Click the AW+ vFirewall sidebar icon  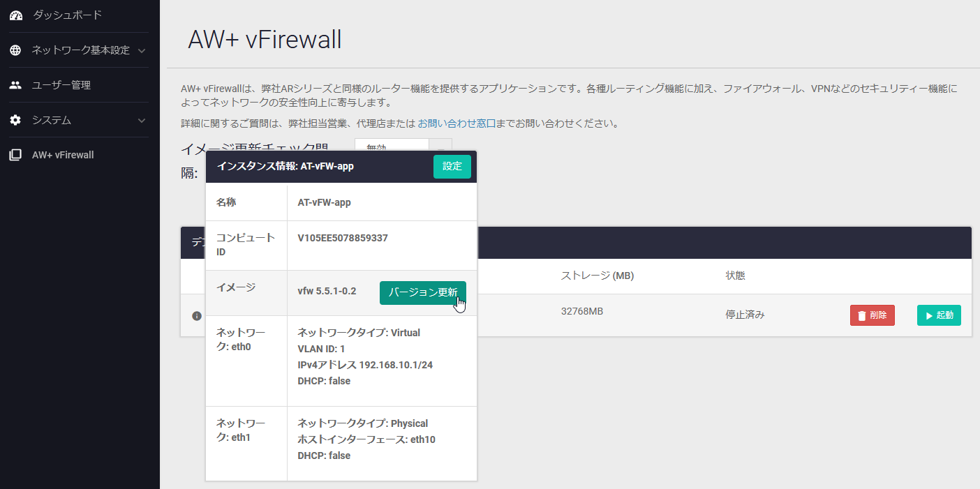click(15, 155)
